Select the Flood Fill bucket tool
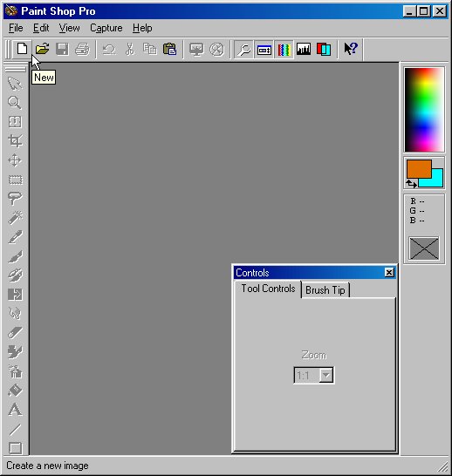Image resolution: width=452 pixels, height=476 pixels. click(15, 391)
